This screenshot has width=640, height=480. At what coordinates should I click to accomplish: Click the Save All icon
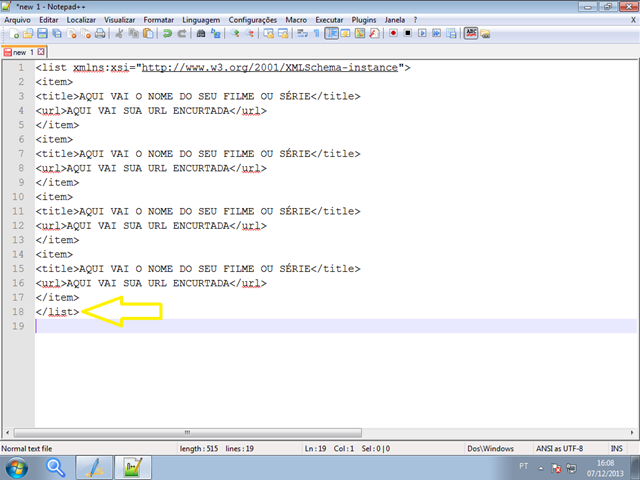(57, 33)
